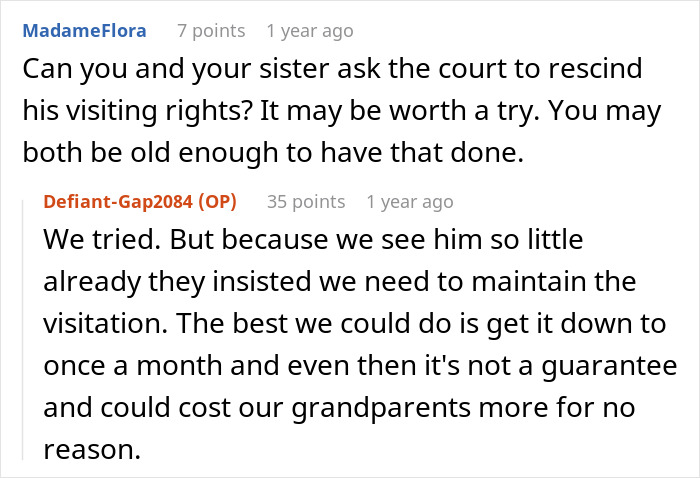The image size is (700, 478).
Task: Click the 35 points score label
Action: click(306, 202)
